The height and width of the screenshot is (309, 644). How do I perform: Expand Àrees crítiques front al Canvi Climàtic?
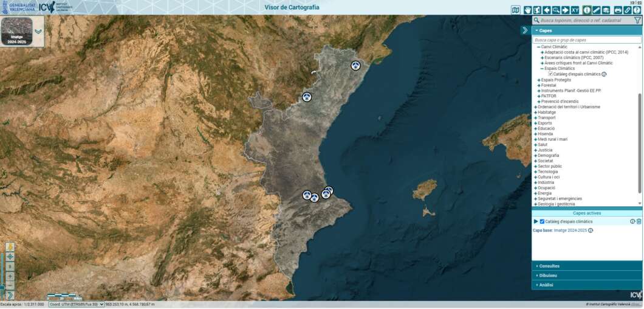542,63
